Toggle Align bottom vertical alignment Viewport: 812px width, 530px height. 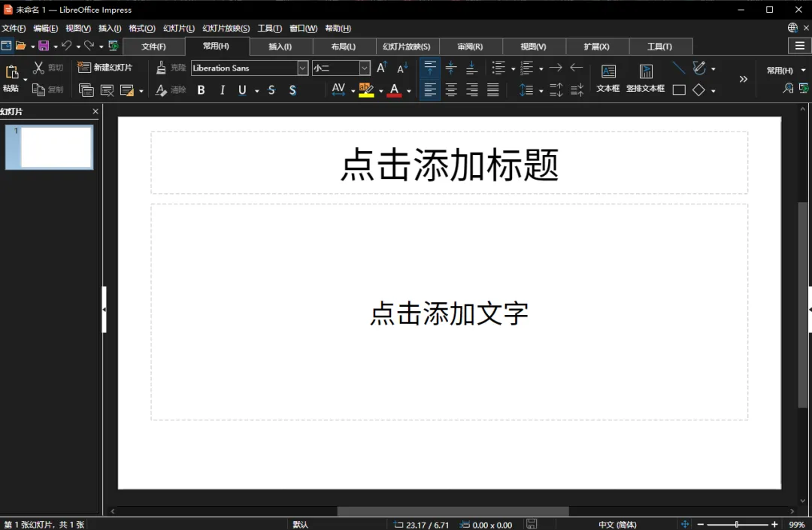[x=471, y=68]
